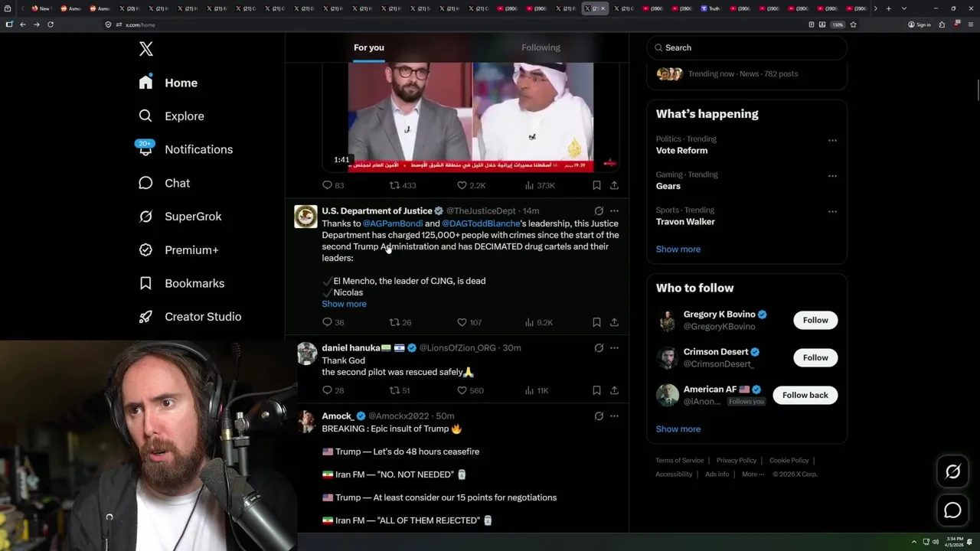Image resolution: width=980 pixels, height=551 pixels.
Task: Show more under What's happening
Action: click(678, 249)
